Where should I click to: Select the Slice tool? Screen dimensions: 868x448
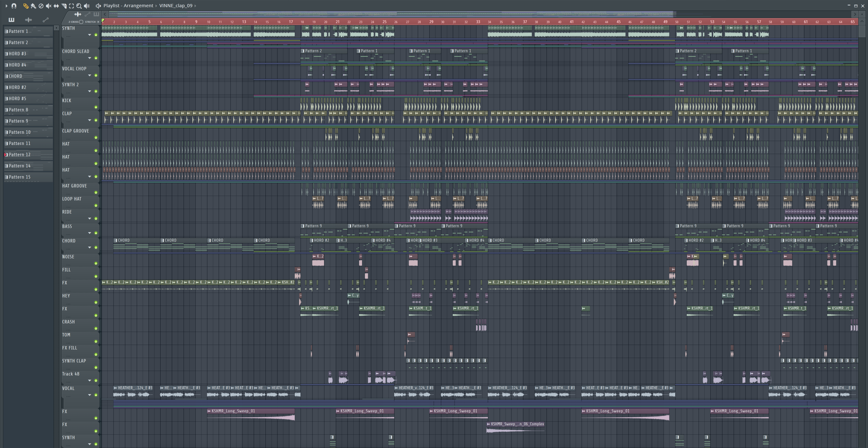[64, 6]
